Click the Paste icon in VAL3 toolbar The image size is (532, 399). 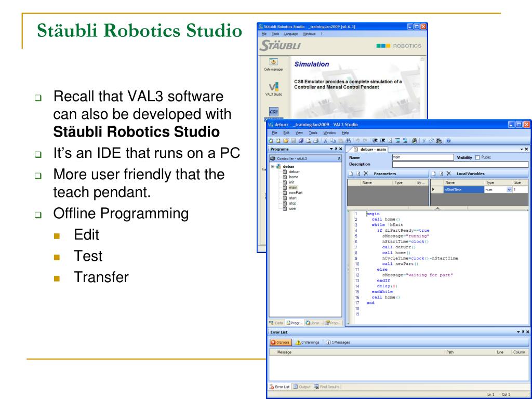pyautogui.click(x=341, y=141)
